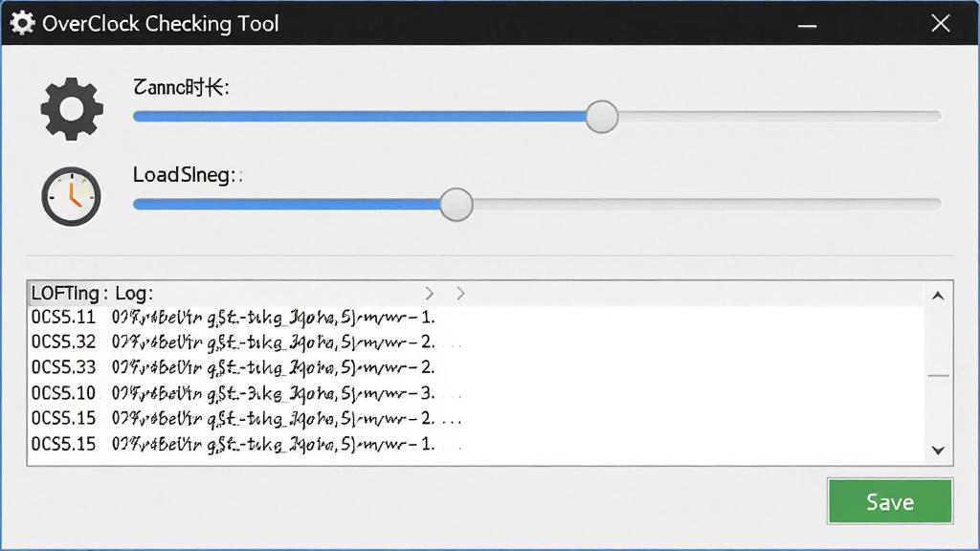Click the Save button
Viewport: 980px width, 551px height.
(x=890, y=501)
